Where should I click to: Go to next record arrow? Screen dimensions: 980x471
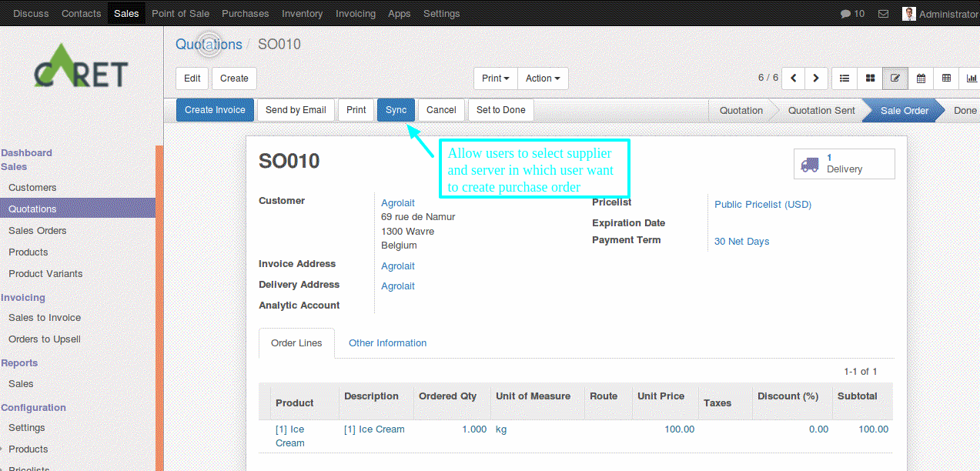click(x=816, y=78)
